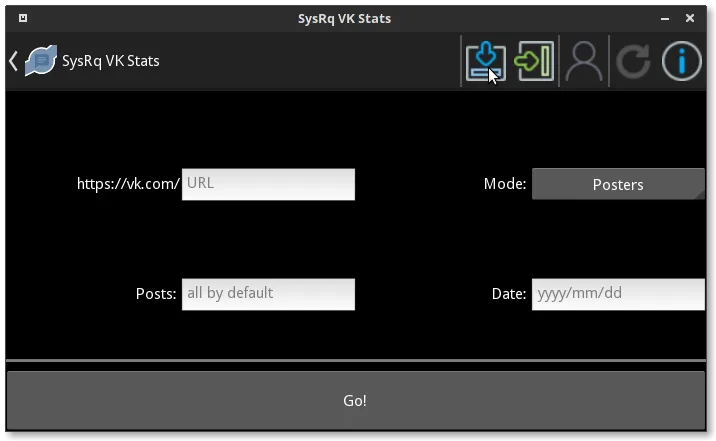Click the refresh arrow icon
The height and width of the screenshot is (441, 716).
pyautogui.click(x=633, y=61)
